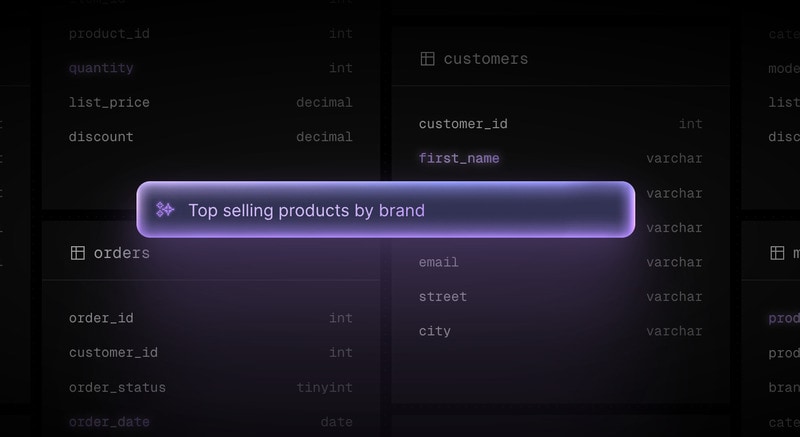
Task: Open the customers table header
Action: 486,59
